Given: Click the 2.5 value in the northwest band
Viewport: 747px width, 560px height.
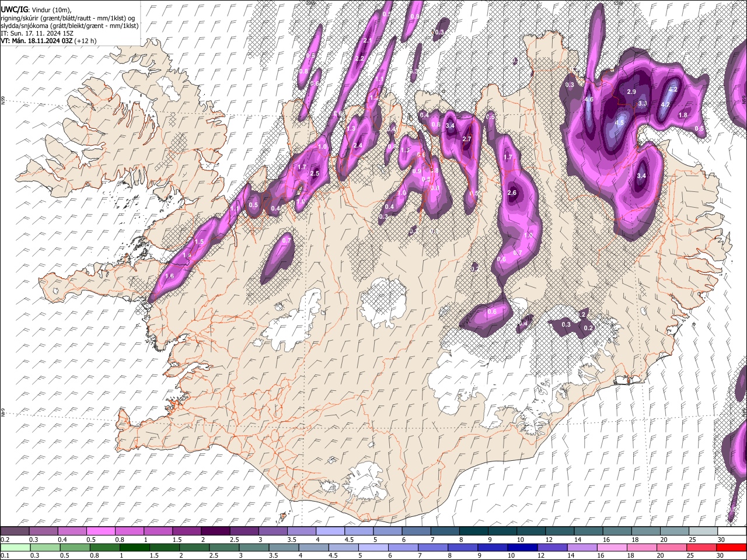Looking at the screenshot, I should click(315, 174).
